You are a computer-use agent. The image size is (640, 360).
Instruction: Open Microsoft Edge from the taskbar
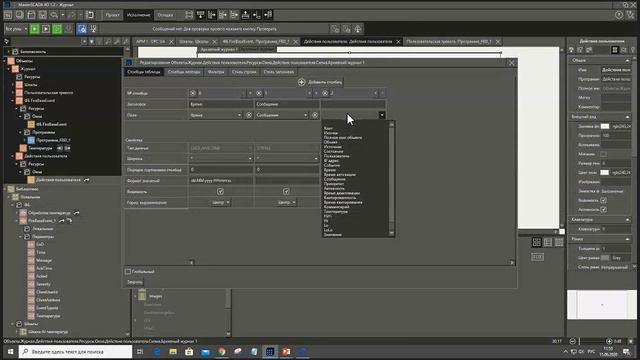pyautogui.click(x=157, y=351)
